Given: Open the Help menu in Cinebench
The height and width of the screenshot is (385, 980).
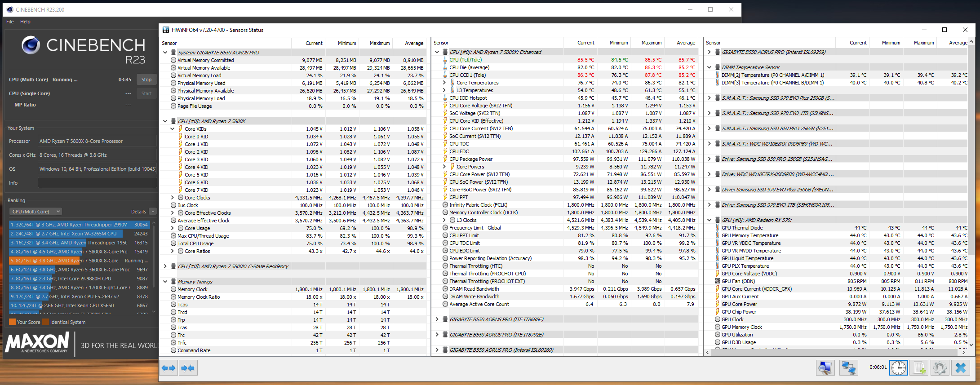Looking at the screenshot, I should tap(25, 22).
